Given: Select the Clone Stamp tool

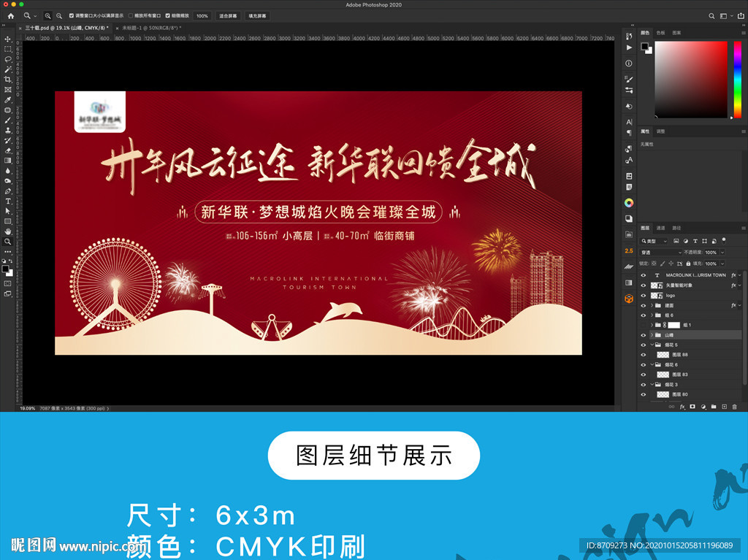Looking at the screenshot, I should tap(7, 130).
